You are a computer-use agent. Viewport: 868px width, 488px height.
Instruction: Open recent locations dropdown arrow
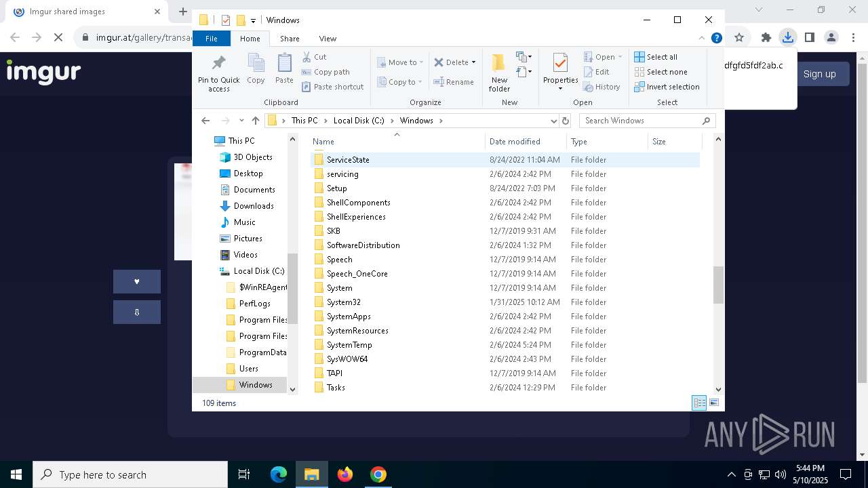241,121
